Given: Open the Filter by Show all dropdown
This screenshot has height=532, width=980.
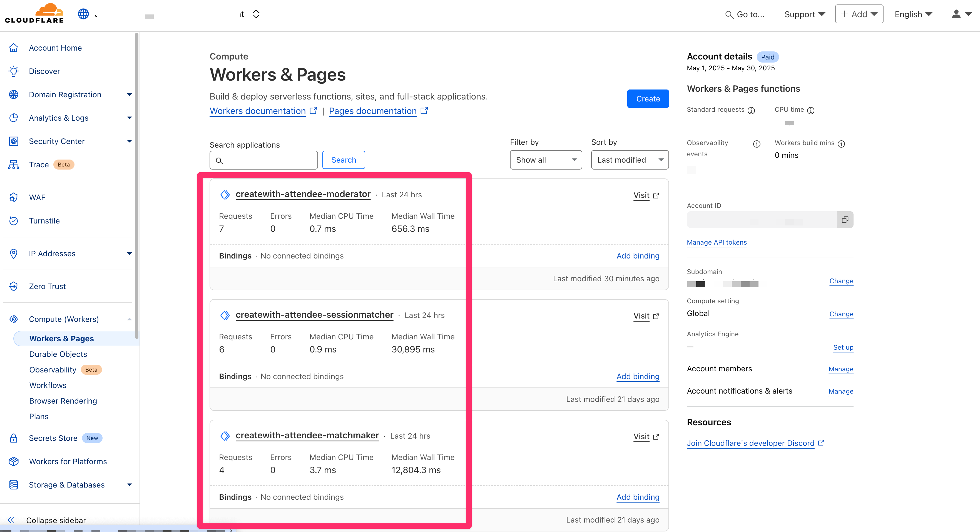Looking at the screenshot, I should pyautogui.click(x=546, y=160).
